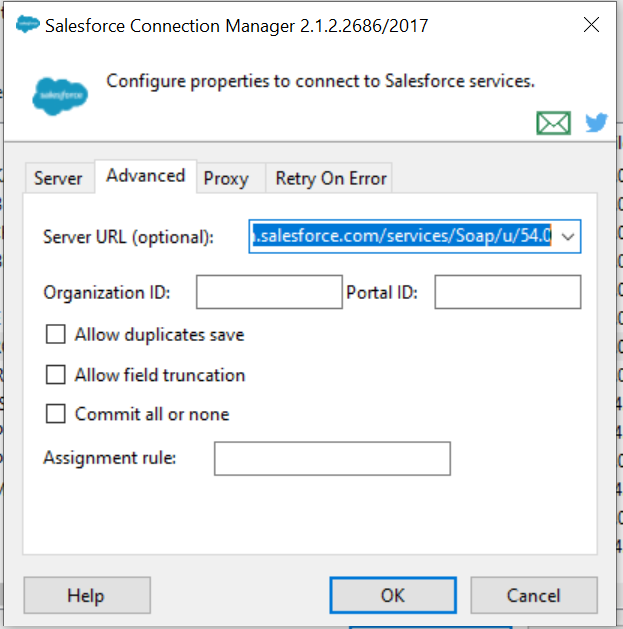
Task: Focus the Portal ID field
Action: (x=507, y=292)
